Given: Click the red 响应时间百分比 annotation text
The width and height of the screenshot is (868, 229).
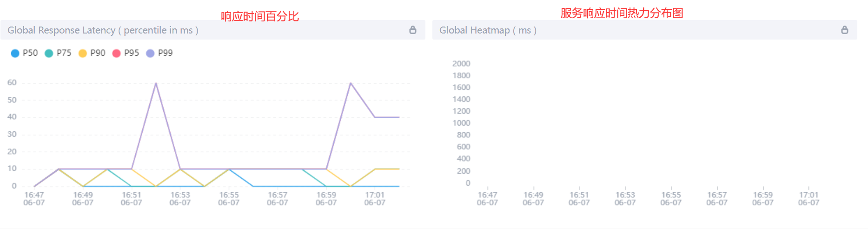Looking at the screenshot, I should (259, 17).
